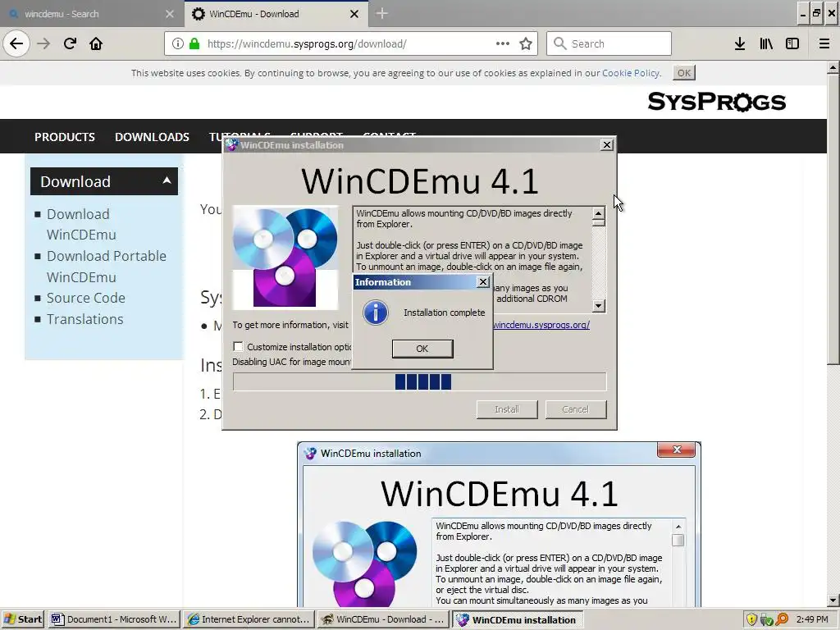Open the Firefox hamburger menu

[x=824, y=43]
